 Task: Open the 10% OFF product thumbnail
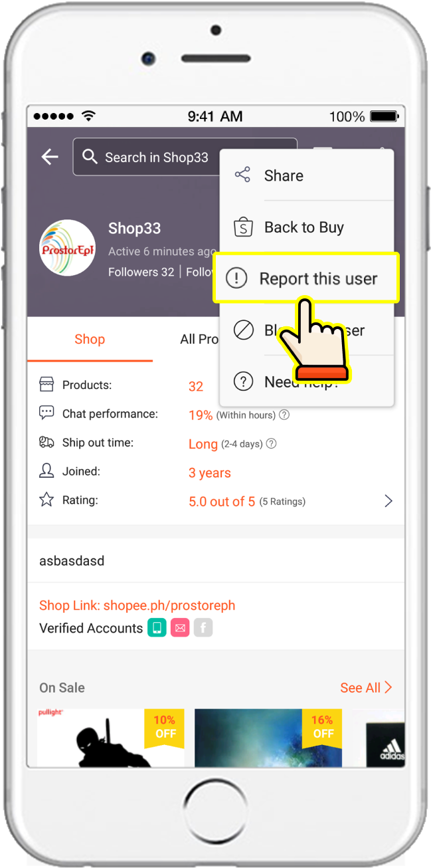tap(111, 738)
